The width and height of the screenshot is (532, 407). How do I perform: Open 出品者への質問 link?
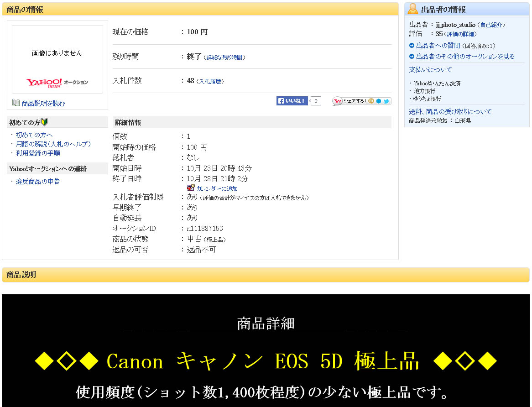pyautogui.click(x=438, y=46)
